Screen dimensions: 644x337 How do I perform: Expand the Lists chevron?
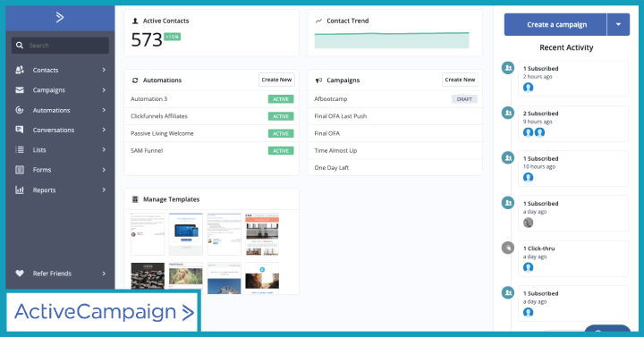click(x=104, y=149)
